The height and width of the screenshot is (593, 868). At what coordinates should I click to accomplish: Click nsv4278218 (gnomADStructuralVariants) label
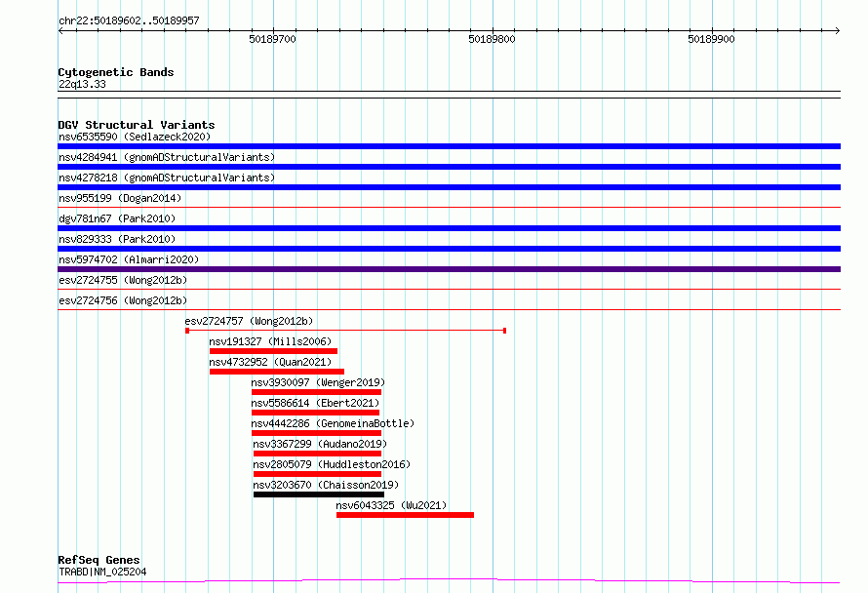(167, 178)
